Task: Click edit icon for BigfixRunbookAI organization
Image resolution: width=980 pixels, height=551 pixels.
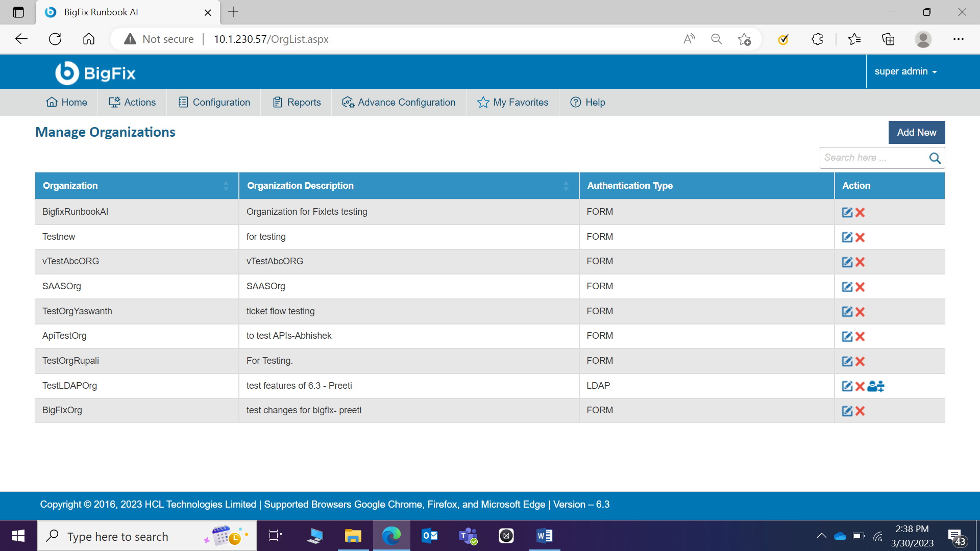Action: [x=847, y=212]
